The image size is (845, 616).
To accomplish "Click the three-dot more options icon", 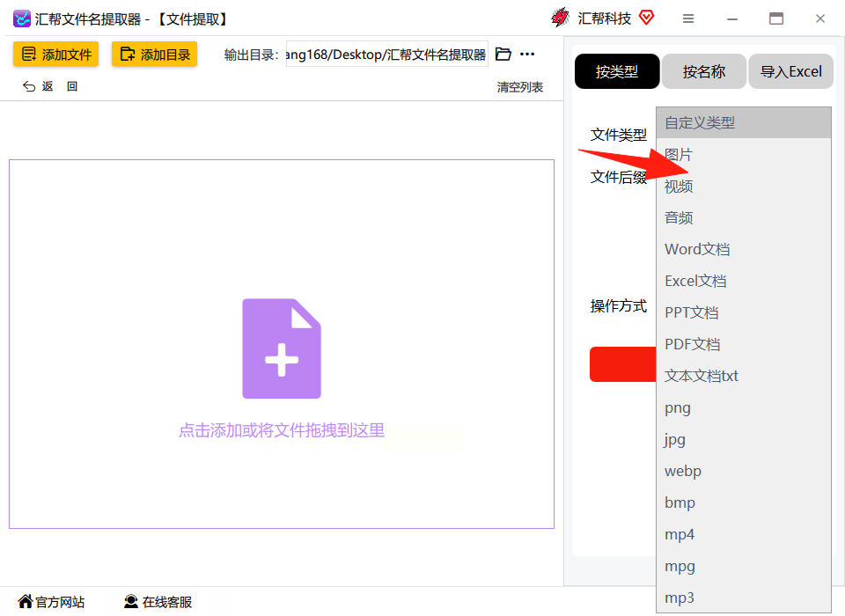I will (527, 54).
